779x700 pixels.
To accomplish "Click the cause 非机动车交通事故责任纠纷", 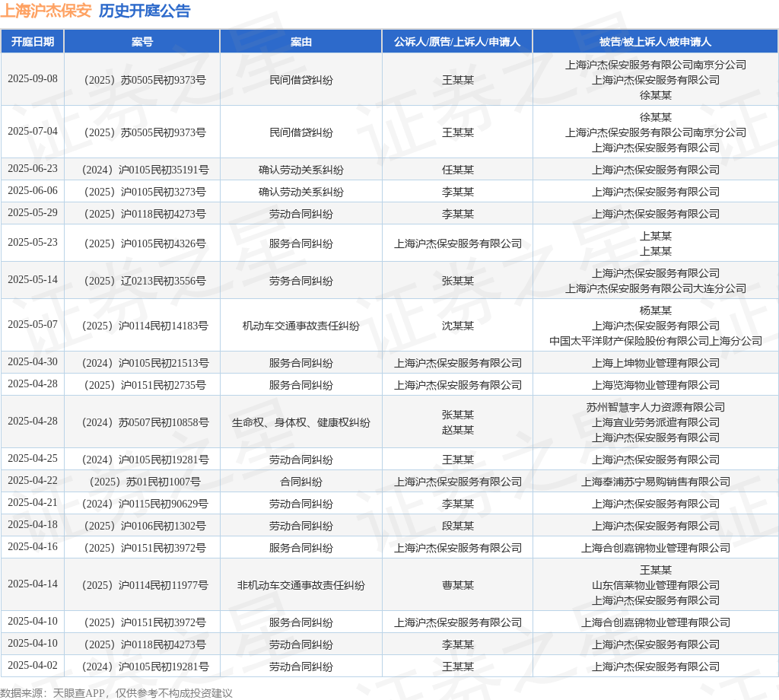I will pos(301,585).
